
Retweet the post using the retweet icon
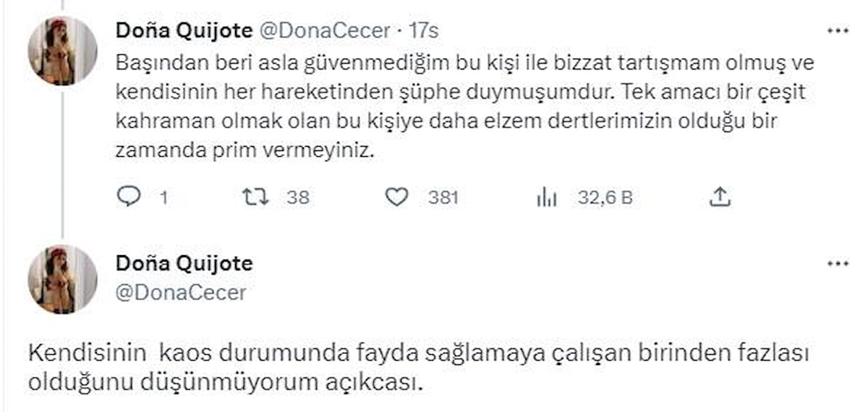point(257,197)
